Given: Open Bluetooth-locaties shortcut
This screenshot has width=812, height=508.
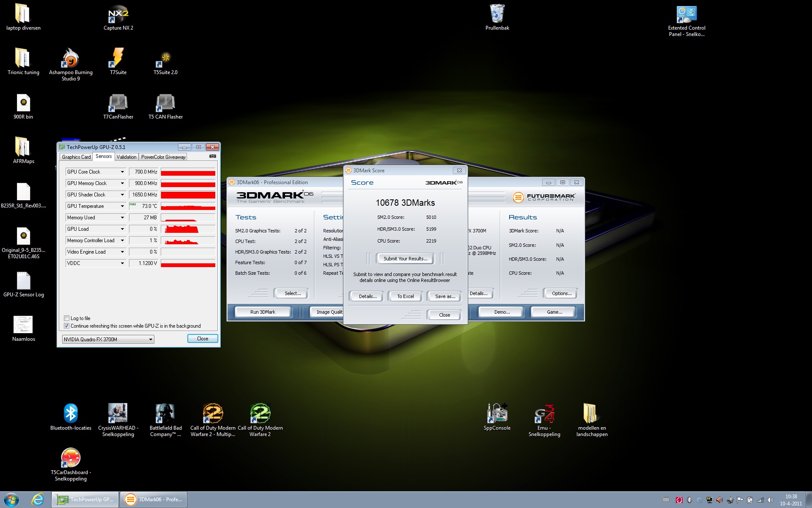Looking at the screenshot, I should 71,417.
